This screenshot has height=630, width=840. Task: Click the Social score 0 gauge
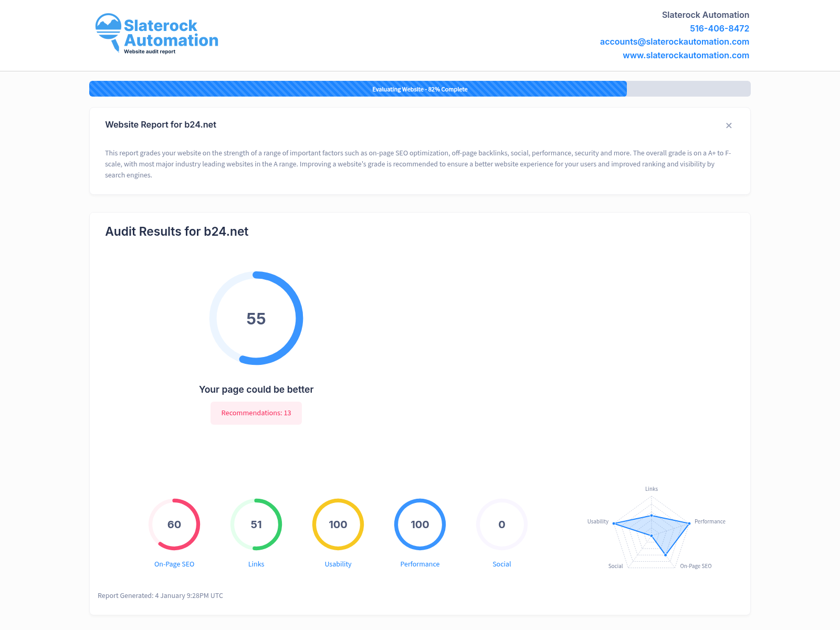502,524
